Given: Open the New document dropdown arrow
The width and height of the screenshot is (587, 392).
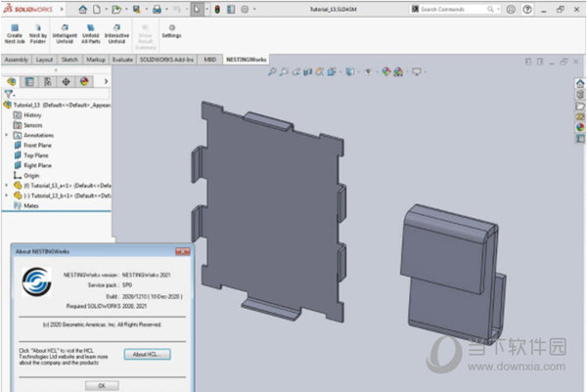Looking at the screenshot, I should 107,10.
